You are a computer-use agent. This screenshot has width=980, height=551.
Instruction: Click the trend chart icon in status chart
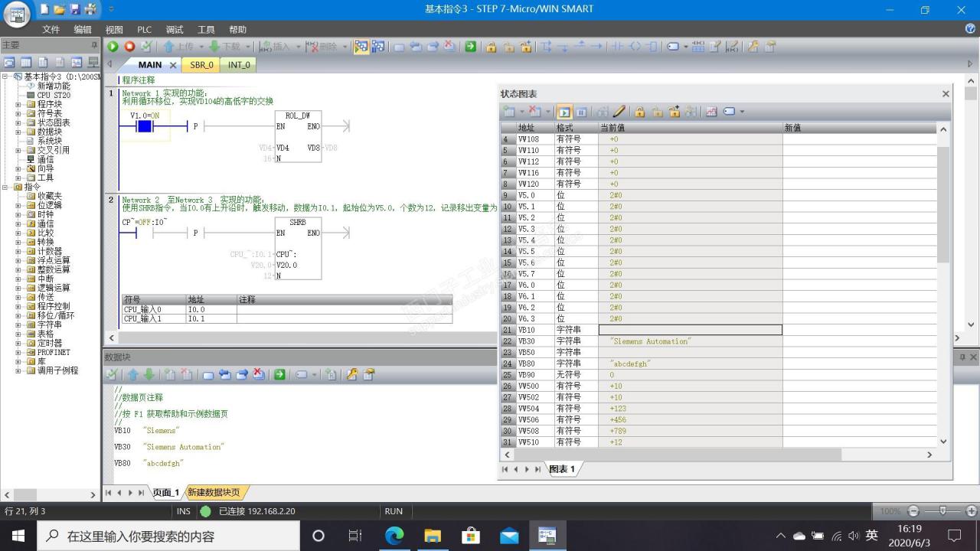[x=711, y=112]
